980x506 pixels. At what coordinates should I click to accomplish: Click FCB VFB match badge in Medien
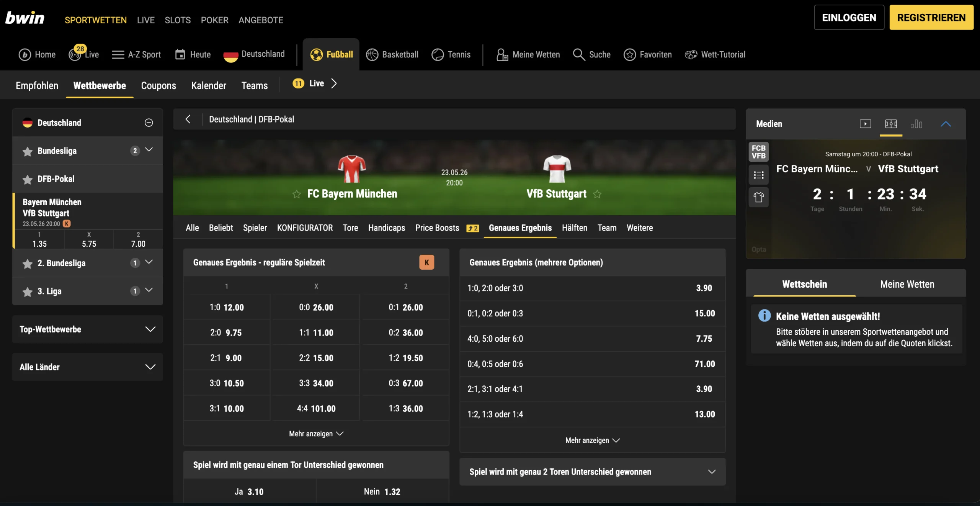758,152
